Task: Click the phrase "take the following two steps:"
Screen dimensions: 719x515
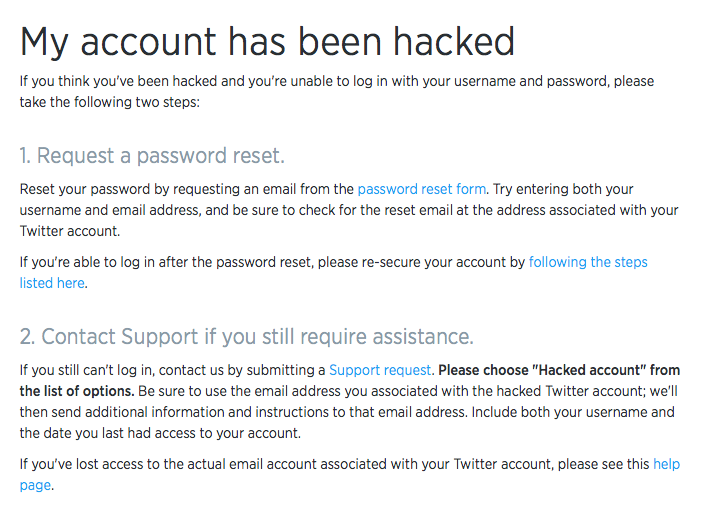Action: pos(110,102)
